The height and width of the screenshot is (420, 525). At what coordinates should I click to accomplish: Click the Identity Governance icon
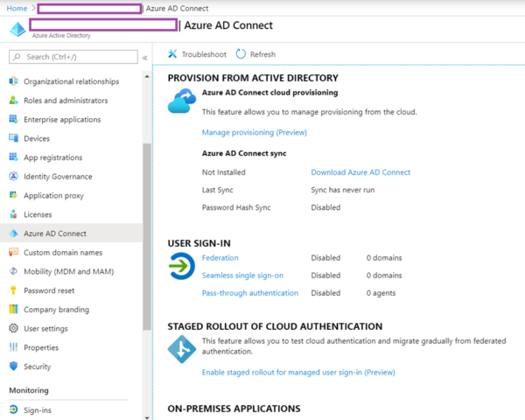[x=13, y=176]
